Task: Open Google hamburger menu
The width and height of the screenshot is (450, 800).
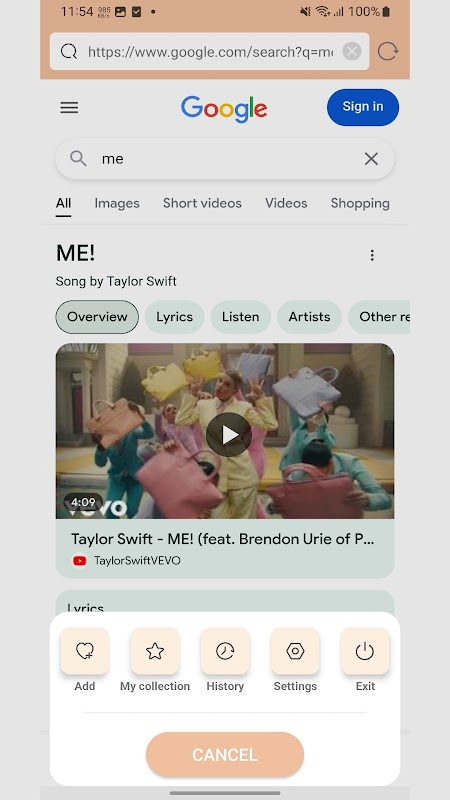Action: pos(69,108)
